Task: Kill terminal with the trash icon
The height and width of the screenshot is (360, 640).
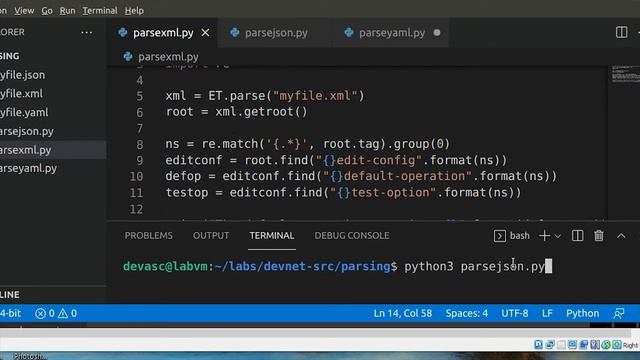Action: 599,236
